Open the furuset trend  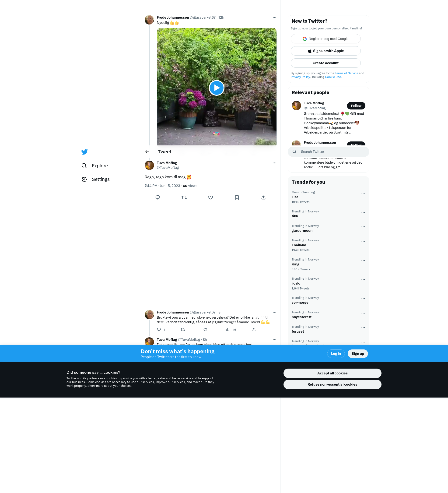tap(328, 329)
